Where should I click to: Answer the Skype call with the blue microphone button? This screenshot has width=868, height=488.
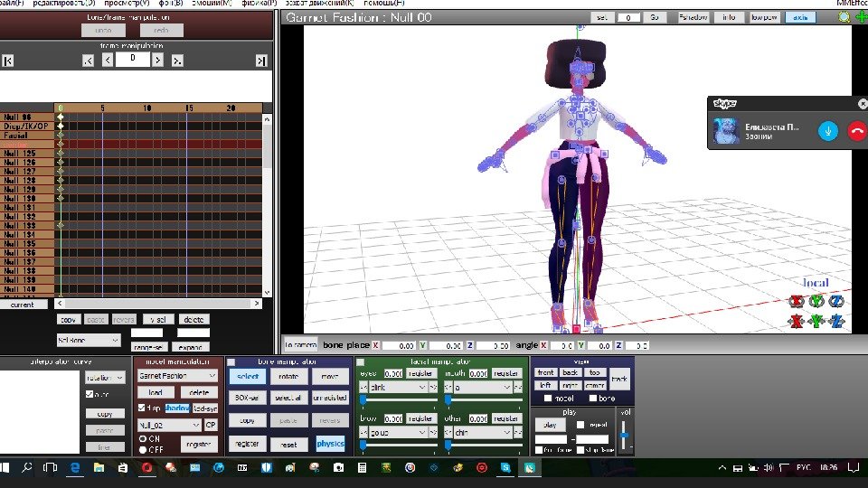(828, 131)
